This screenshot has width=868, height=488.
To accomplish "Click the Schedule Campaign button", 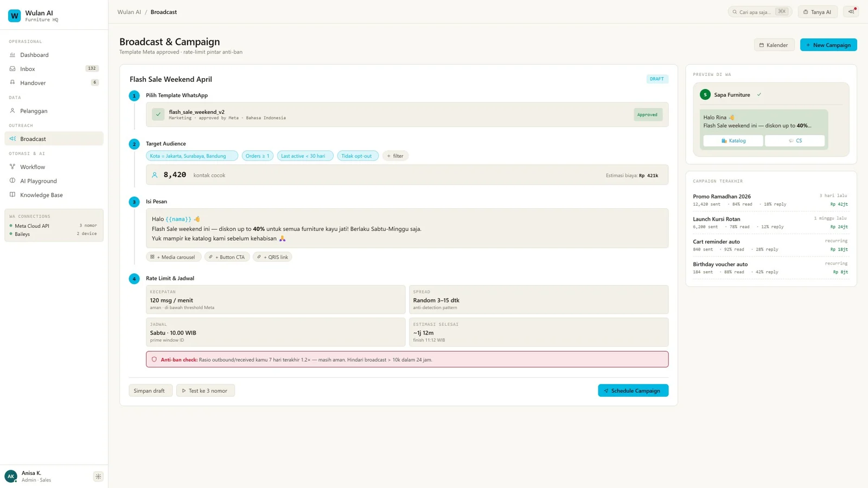I will tap(633, 390).
